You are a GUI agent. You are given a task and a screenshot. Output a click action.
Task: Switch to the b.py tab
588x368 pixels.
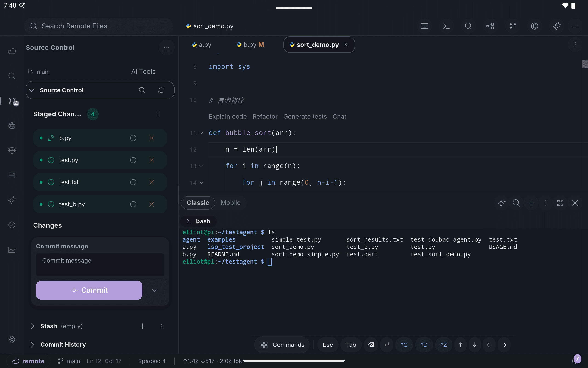pyautogui.click(x=250, y=45)
